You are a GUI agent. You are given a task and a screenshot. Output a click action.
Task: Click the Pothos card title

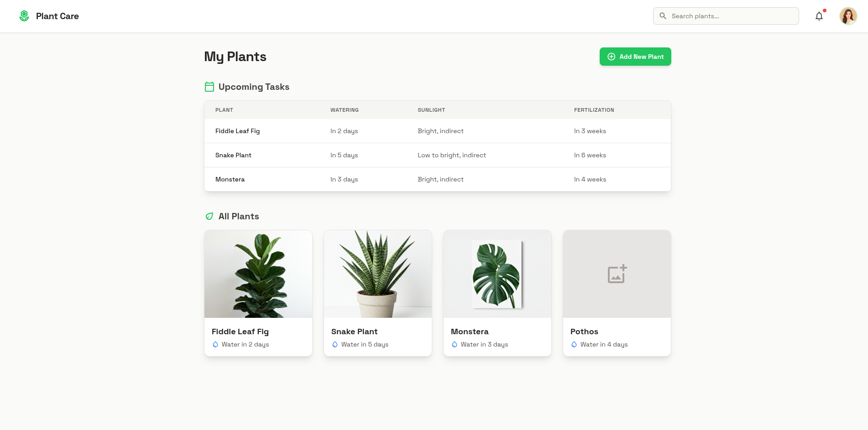coord(584,332)
